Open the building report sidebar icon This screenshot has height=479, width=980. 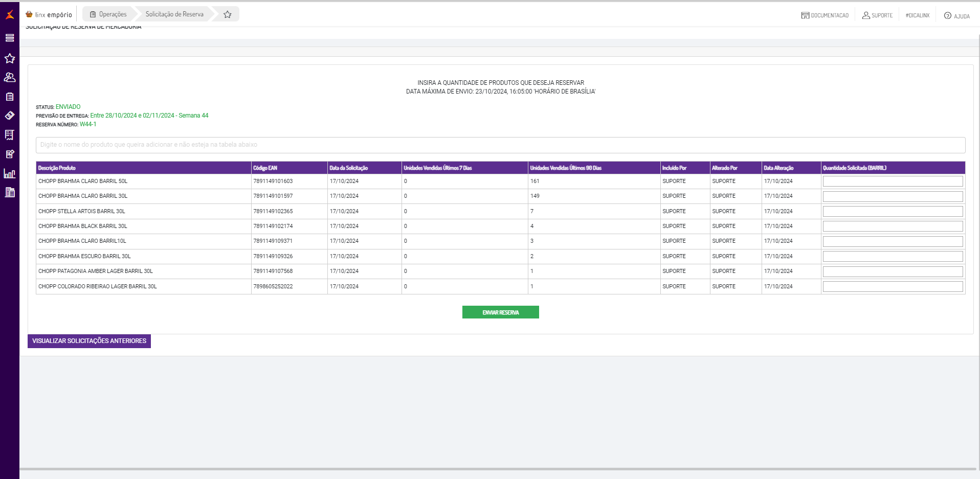click(x=10, y=192)
